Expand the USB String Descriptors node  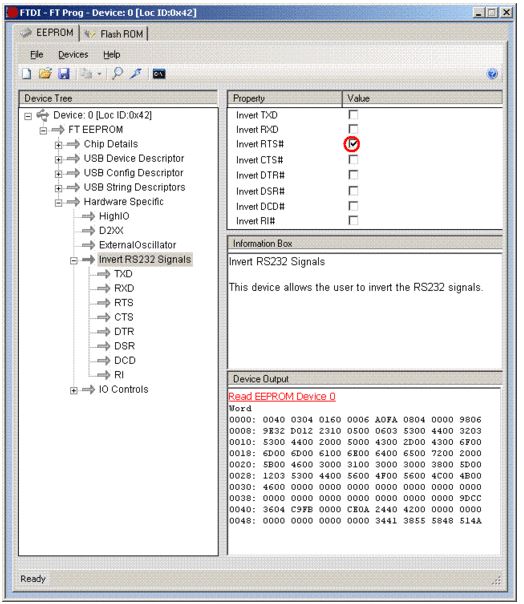[58, 188]
